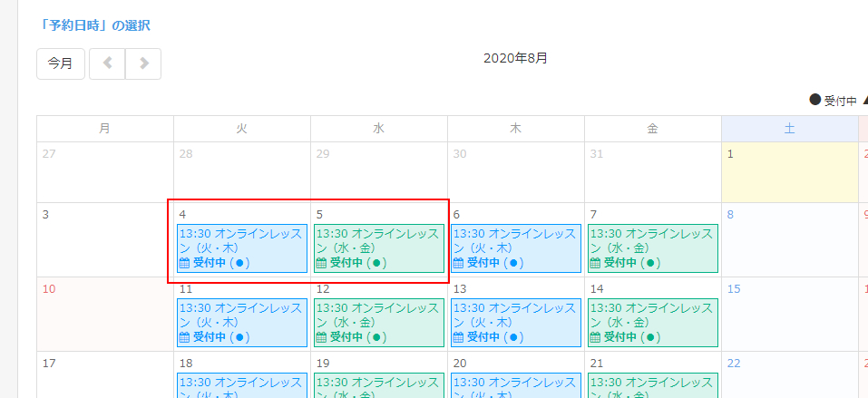The image size is (868, 398).
Task: Go to next month with right chevron
Action: [143, 63]
